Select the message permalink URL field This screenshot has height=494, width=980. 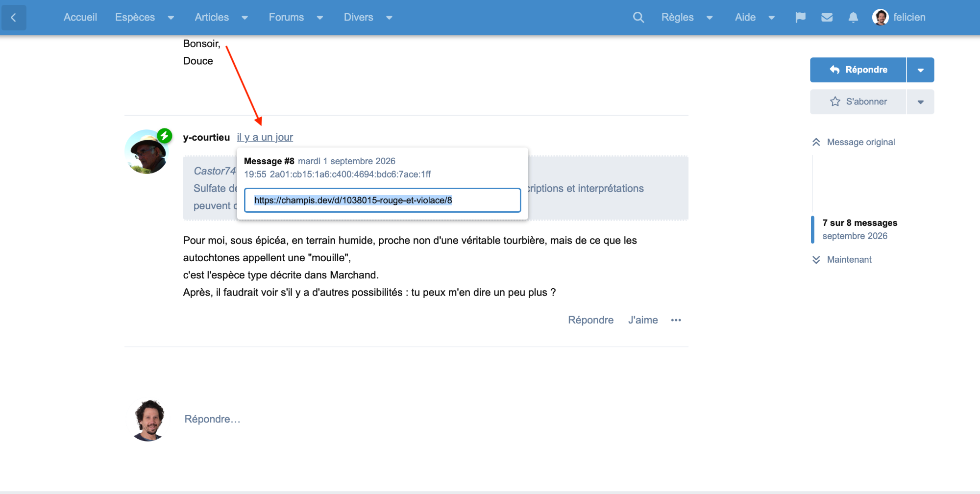[382, 200]
